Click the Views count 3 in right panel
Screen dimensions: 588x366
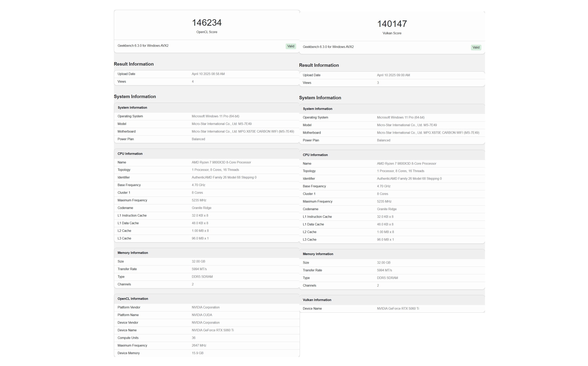(378, 83)
